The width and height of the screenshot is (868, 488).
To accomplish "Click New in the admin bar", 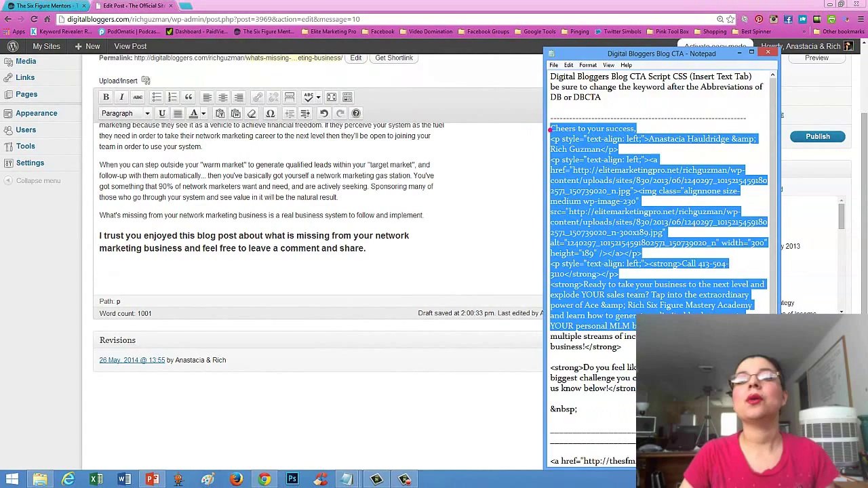I will click(87, 46).
